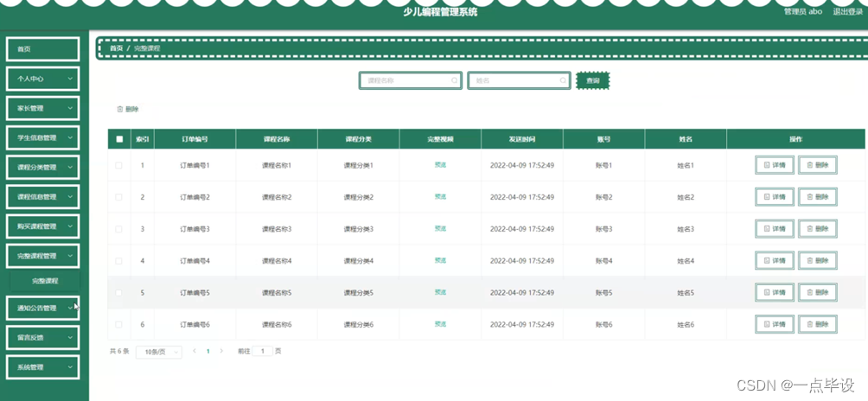Viewport: 868px width, 401px height.
Task: Delete the row with 姓名1
Action: point(818,165)
